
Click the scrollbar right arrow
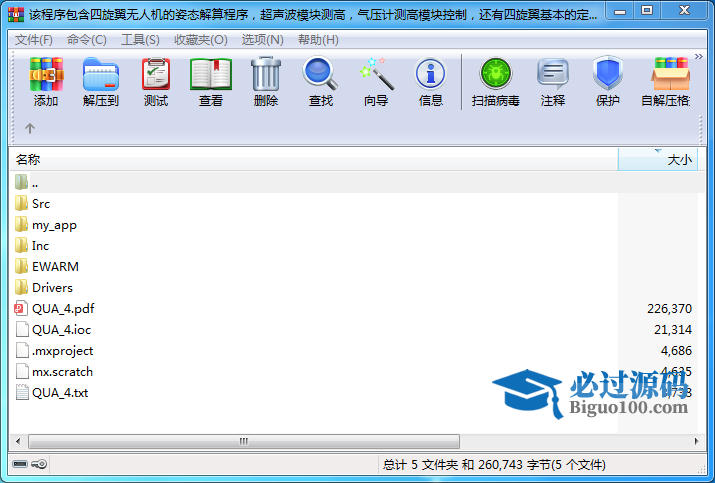696,441
